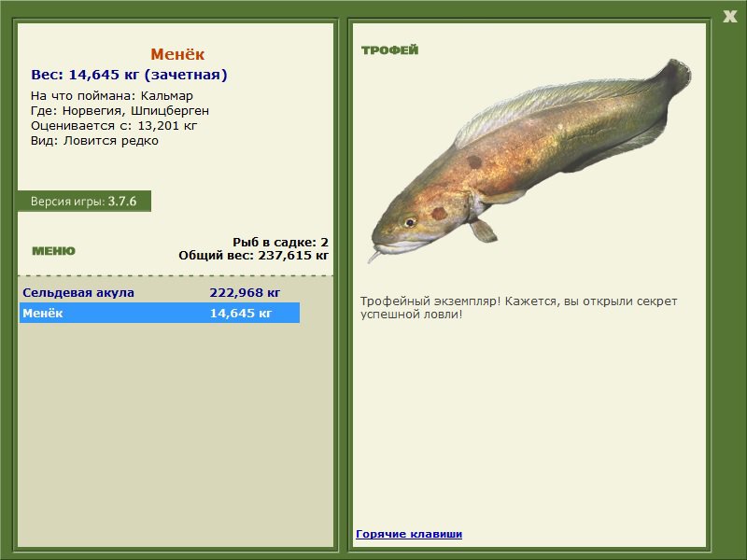Screen dimensions: 747x560
Task: Click the Вид: Ловится редко line
Action: tap(95, 141)
